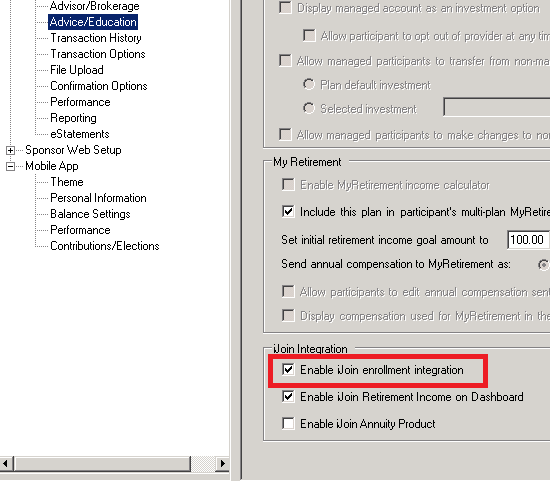Uncheck Enable iJoin enrollment integration
This screenshot has width=550, height=481.
coord(288,370)
